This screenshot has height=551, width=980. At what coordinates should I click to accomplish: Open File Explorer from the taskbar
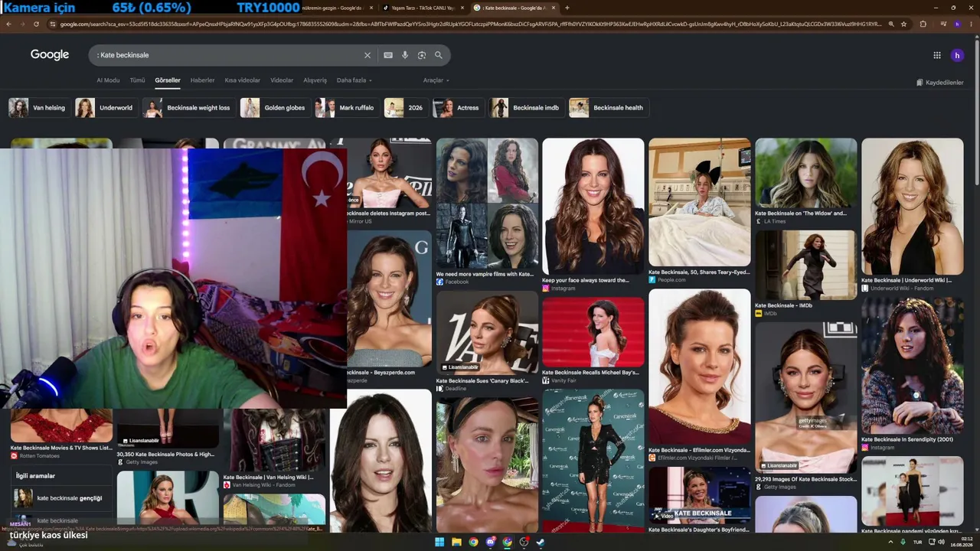tap(456, 542)
